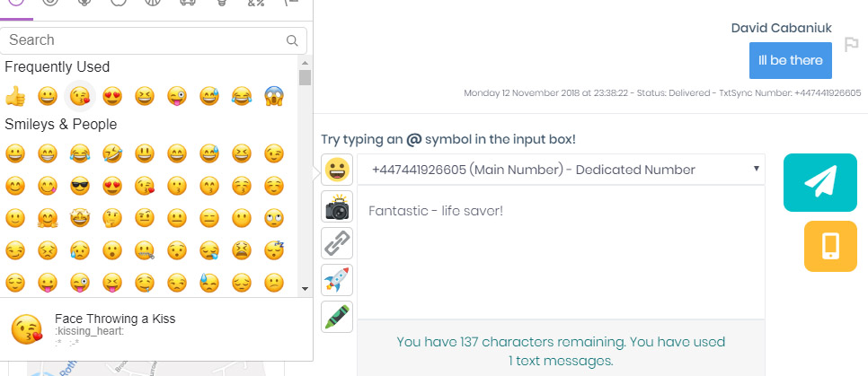Click the emoji list scrollbar down arrow
868x376 pixels.
[x=305, y=289]
